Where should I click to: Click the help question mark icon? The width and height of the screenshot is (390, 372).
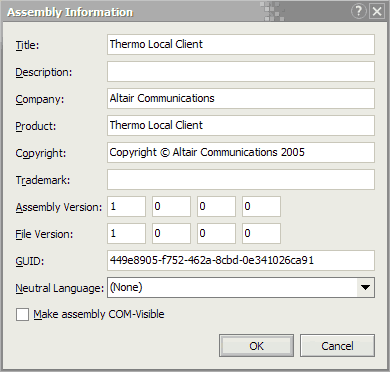359,12
